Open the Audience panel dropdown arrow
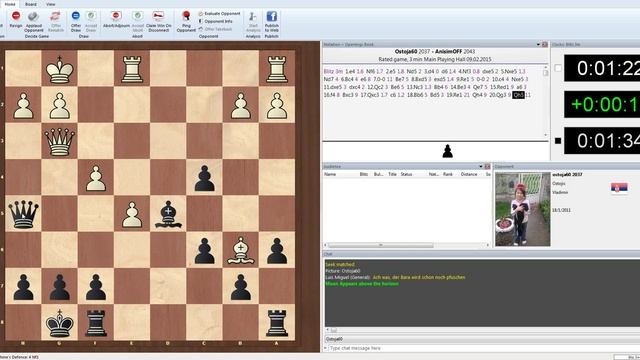This screenshot has width=640, height=360. 480,167
